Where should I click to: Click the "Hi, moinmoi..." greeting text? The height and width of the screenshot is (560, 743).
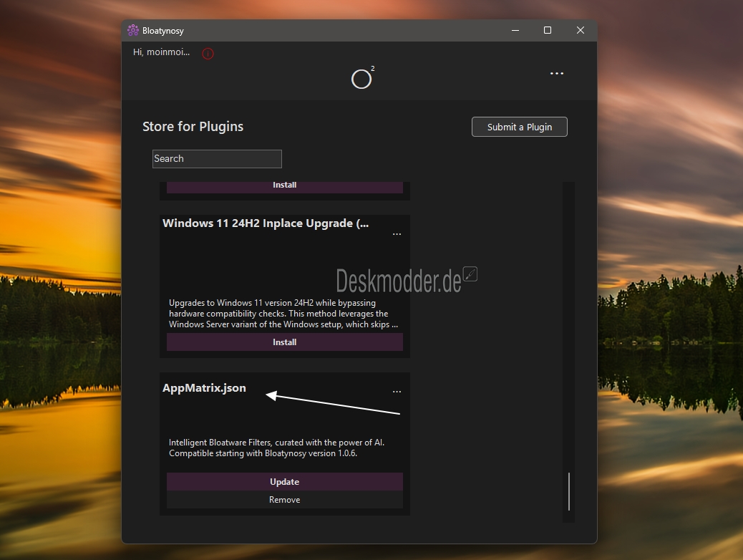pos(162,52)
